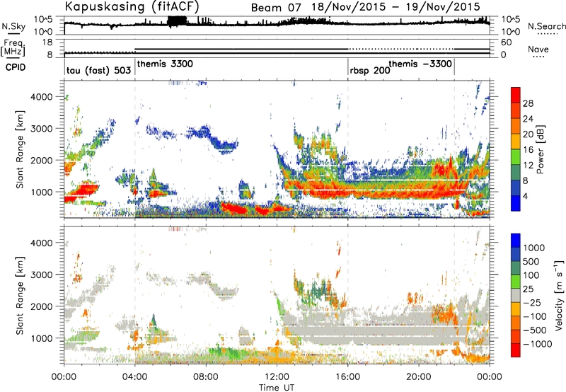Click the 'Nave' legend label
Viewport: 566px width, 392px height.
click(538, 49)
